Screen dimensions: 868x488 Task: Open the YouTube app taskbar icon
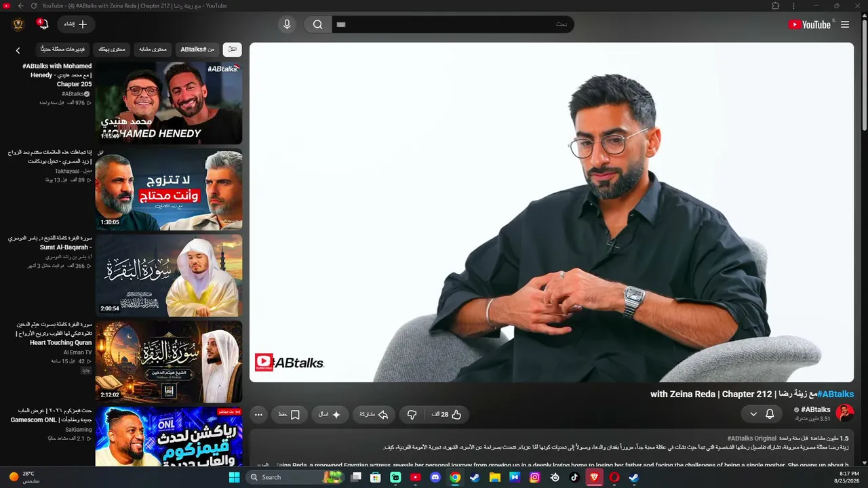point(416,477)
